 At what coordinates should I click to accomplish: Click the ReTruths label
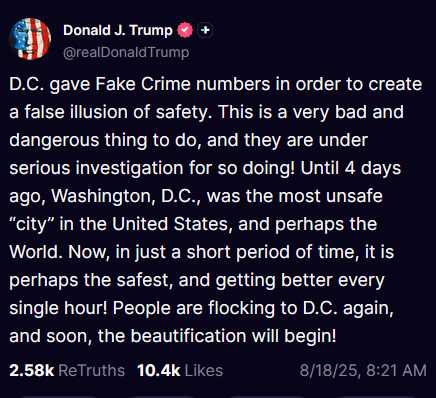91,370
